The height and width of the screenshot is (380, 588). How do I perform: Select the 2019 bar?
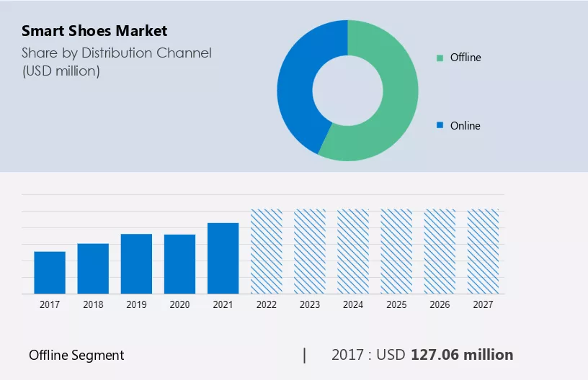pyautogui.click(x=136, y=264)
